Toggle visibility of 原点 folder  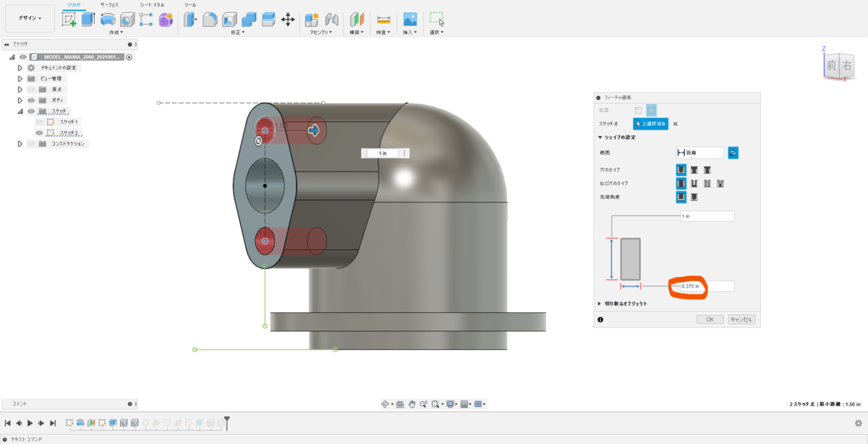[x=31, y=89]
